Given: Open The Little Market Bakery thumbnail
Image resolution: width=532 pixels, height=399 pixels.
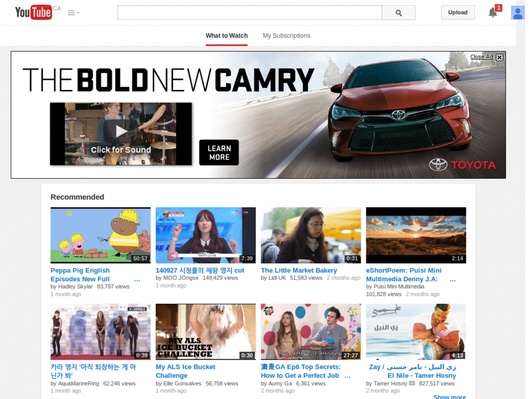Looking at the screenshot, I should (x=311, y=235).
